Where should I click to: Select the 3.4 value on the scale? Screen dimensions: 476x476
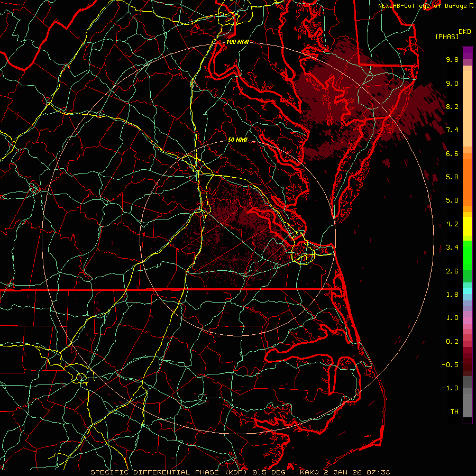coord(452,248)
